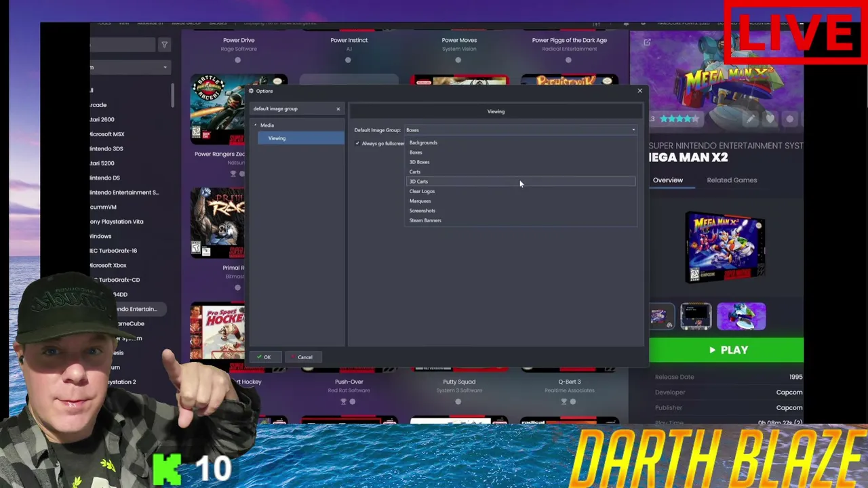This screenshot has width=868, height=488.
Task: Select Nintendo DS platform
Action: click(x=104, y=178)
